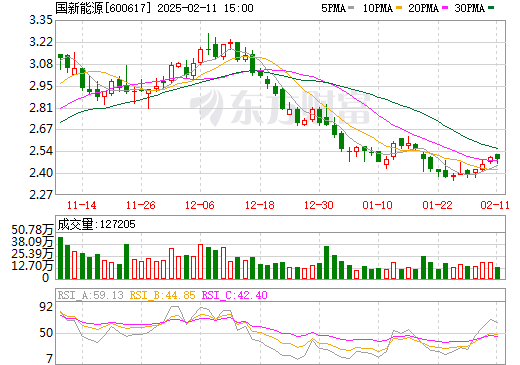
Task: Click the 20PMA magenta legend swatch
Action: (x=445, y=8)
